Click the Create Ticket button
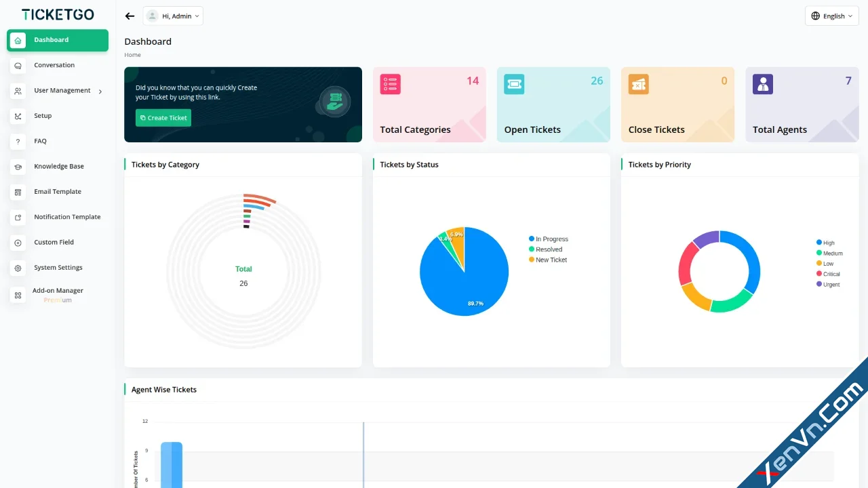This screenshot has width=868, height=488. click(x=163, y=118)
